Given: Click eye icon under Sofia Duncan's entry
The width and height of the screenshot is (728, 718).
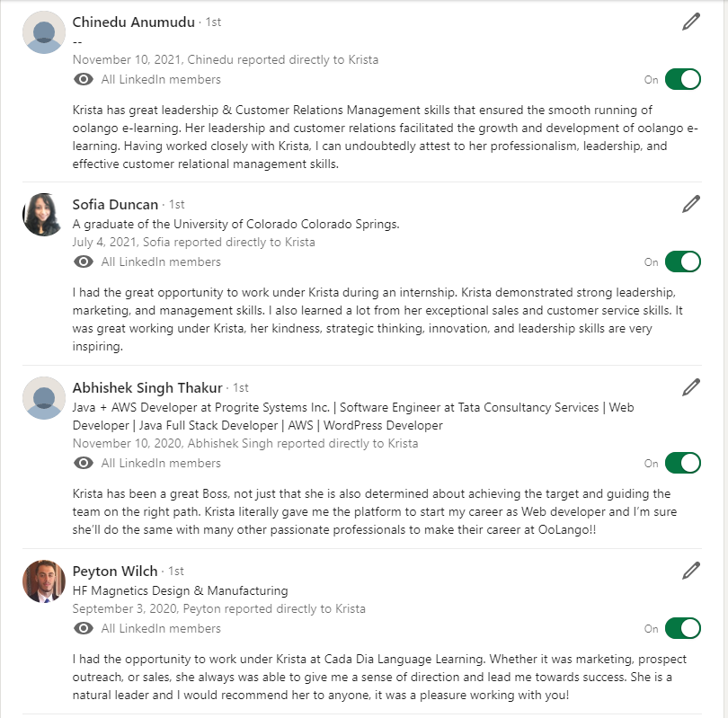Looking at the screenshot, I should (84, 262).
